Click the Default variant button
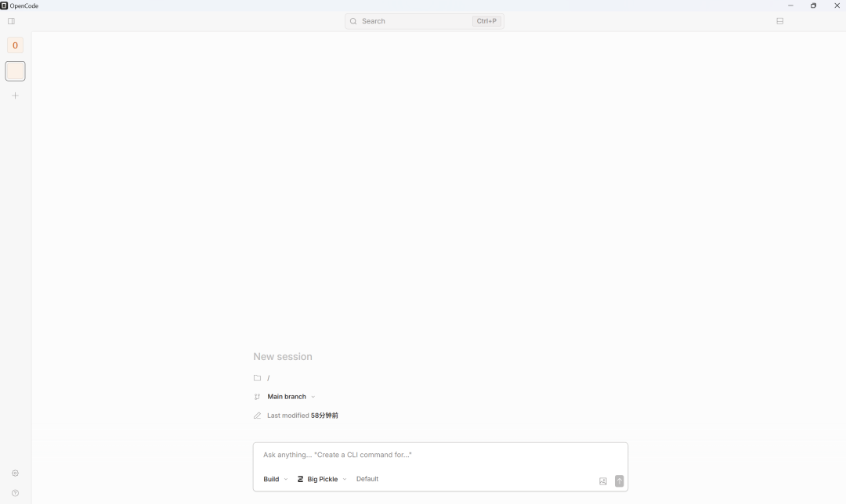The height and width of the screenshot is (504, 846). click(367, 479)
